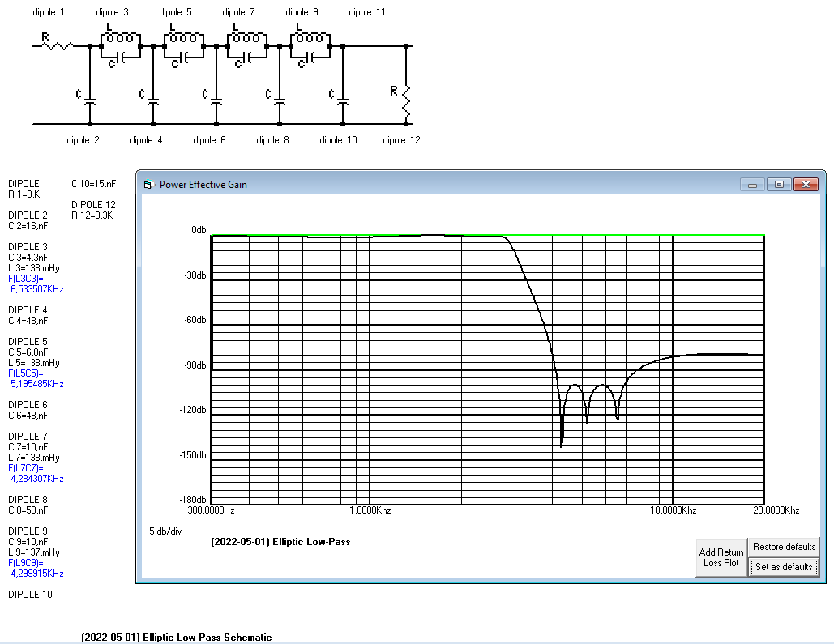Click the blue F(L7C7)= frequency label
This screenshot has width=834, height=644.
[x=28, y=468]
